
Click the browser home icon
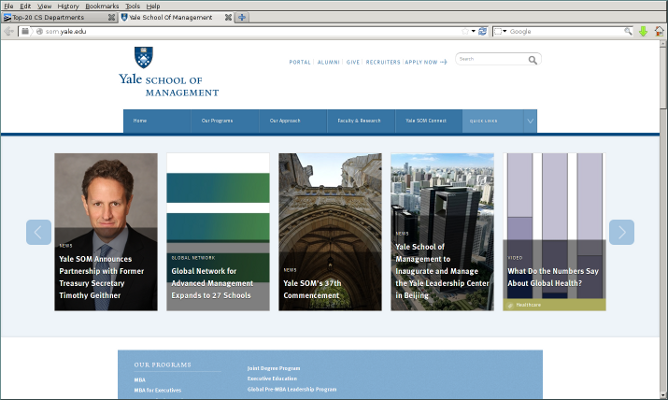[x=659, y=31]
